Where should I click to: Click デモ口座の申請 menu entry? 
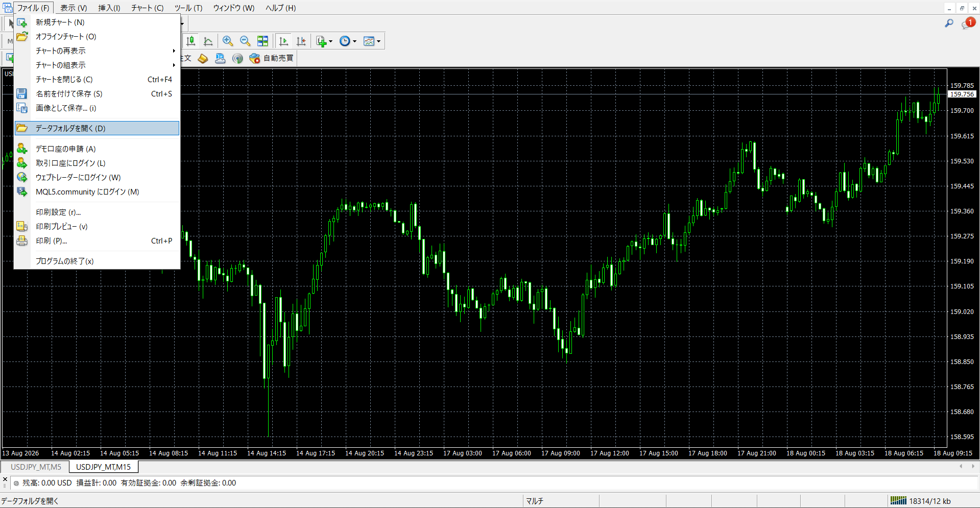click(x=97, y=149)
